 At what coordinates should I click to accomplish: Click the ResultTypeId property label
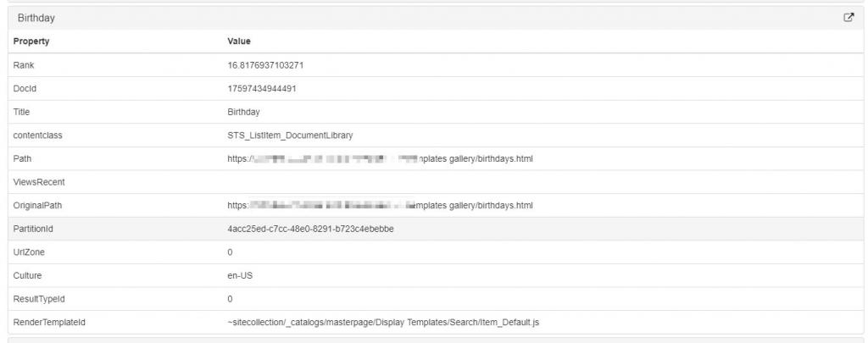tap(39, 299)
